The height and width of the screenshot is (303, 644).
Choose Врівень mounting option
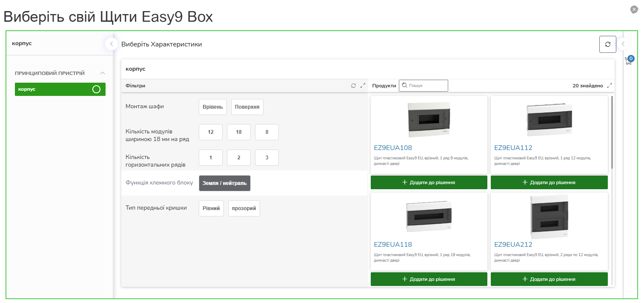[x=212, y=107]
